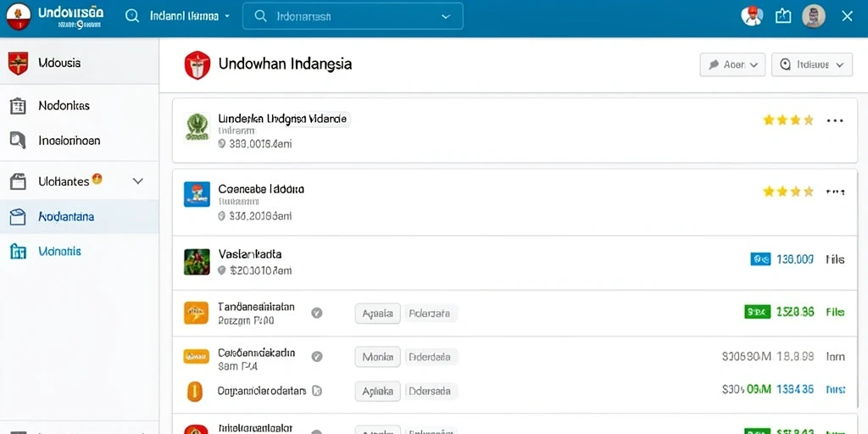Open the gray profile avatar
Viewport: 868px width, 434px height.
814,16
